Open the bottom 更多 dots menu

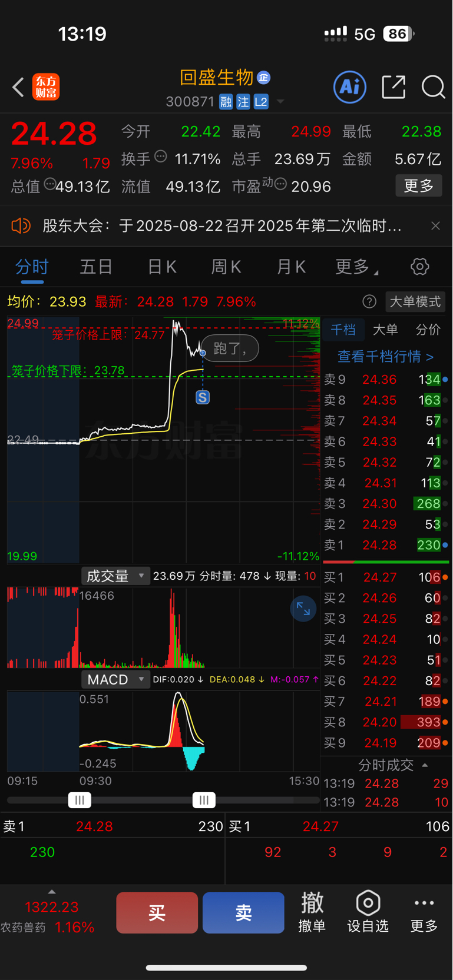pyautogui.click(x=424, y=912)
